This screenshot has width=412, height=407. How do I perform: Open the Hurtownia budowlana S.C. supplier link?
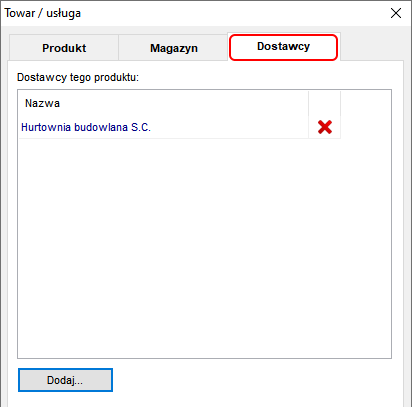(x=86, y=127)
